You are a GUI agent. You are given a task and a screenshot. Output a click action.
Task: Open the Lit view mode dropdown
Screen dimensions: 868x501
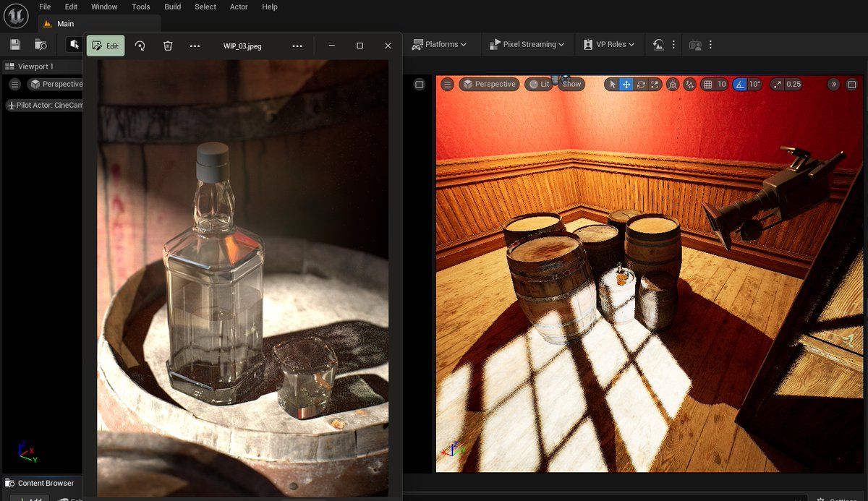540,85
